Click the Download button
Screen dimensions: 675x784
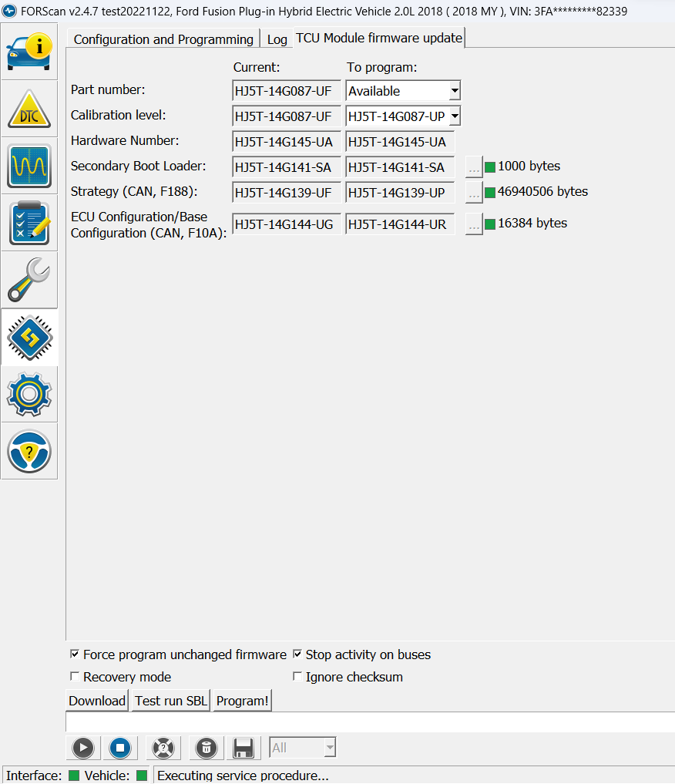(x=97, y=701)
